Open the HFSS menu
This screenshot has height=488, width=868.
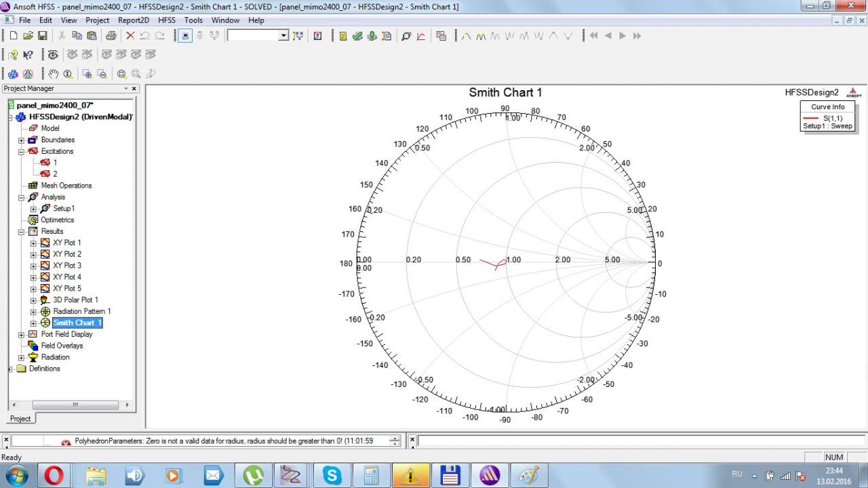coord(167,20)
